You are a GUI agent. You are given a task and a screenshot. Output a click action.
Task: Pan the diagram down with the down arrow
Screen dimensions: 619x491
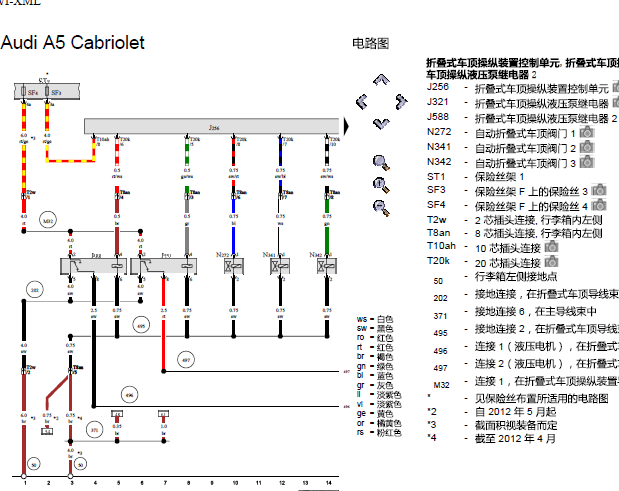tap(381, 124)
